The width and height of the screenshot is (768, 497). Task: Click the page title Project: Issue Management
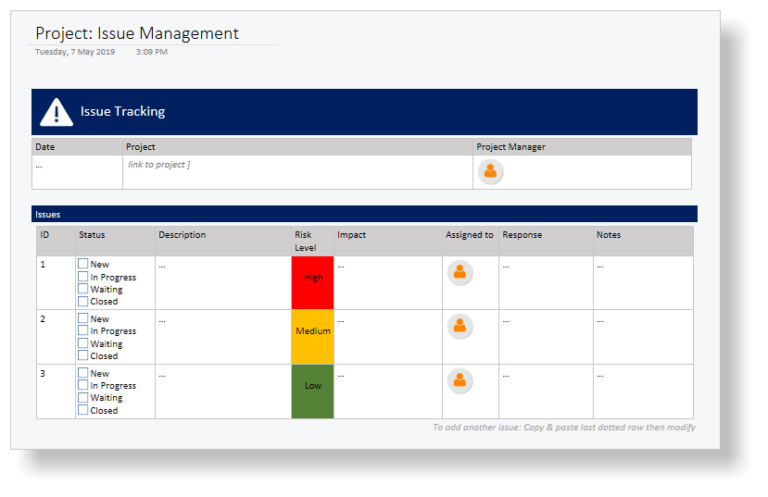click(x=137, y=34)
